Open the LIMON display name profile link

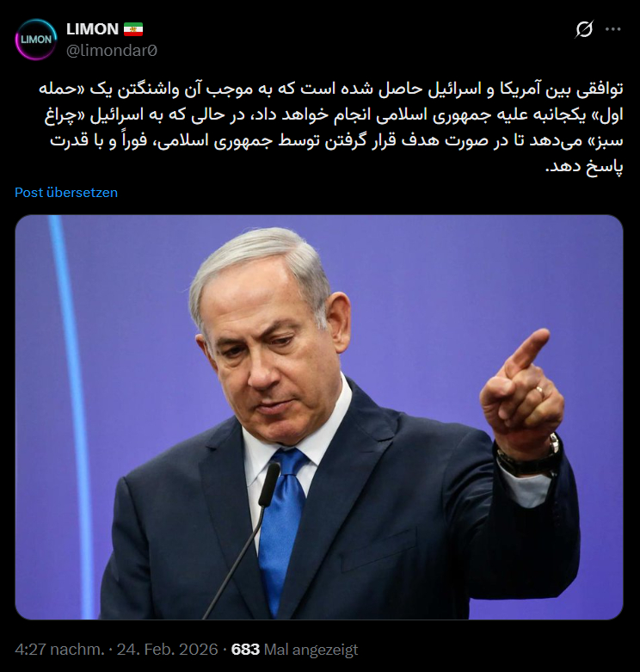[93, 29]
